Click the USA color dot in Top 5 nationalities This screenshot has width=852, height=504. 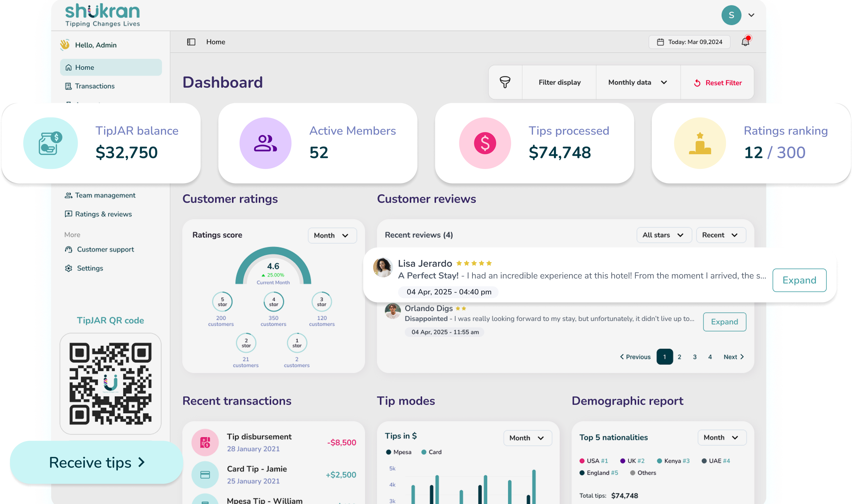tap(582, 461)
